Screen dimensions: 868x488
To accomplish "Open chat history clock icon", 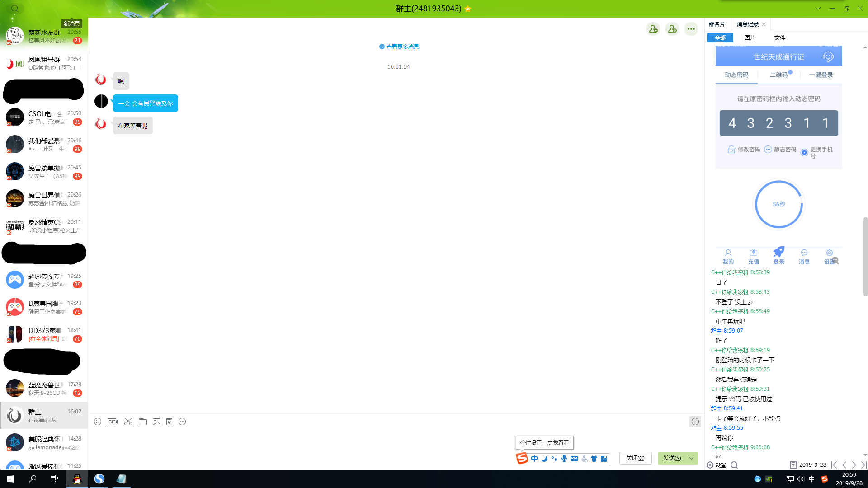I will click(695, 422).
